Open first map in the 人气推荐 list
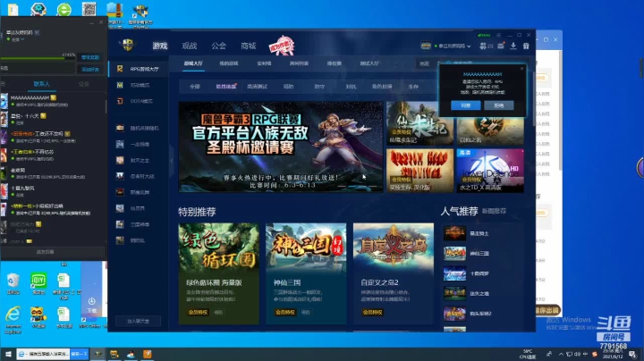This screenshot has height=361, width=644. [x=483, y=233]
